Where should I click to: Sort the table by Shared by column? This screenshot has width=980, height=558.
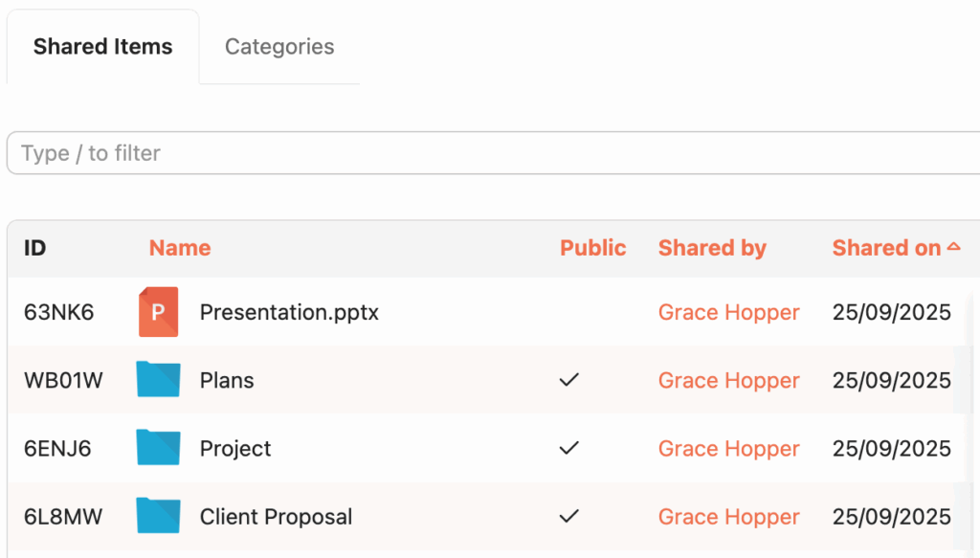712,248
